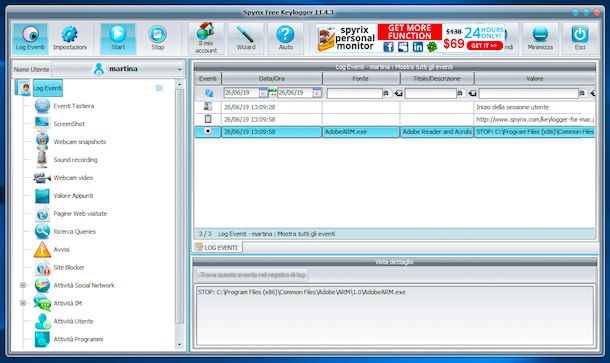Open Site Blocker category
Image resolution: width=610 pixels, height=363 pixels.
tap(68, 267)
